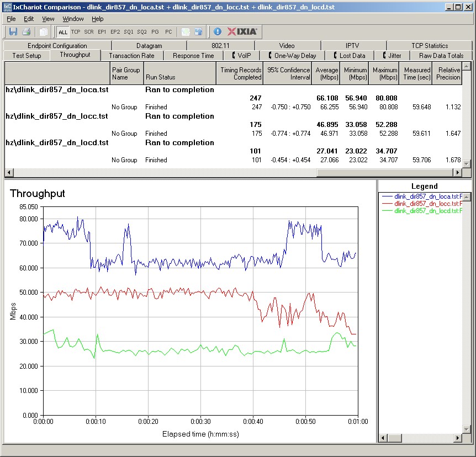Select the PG filter toolbar button

155,32
